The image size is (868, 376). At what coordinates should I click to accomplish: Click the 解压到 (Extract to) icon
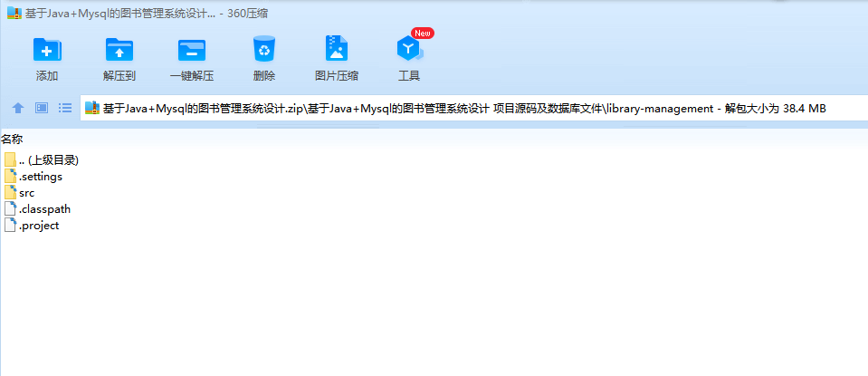119,50
